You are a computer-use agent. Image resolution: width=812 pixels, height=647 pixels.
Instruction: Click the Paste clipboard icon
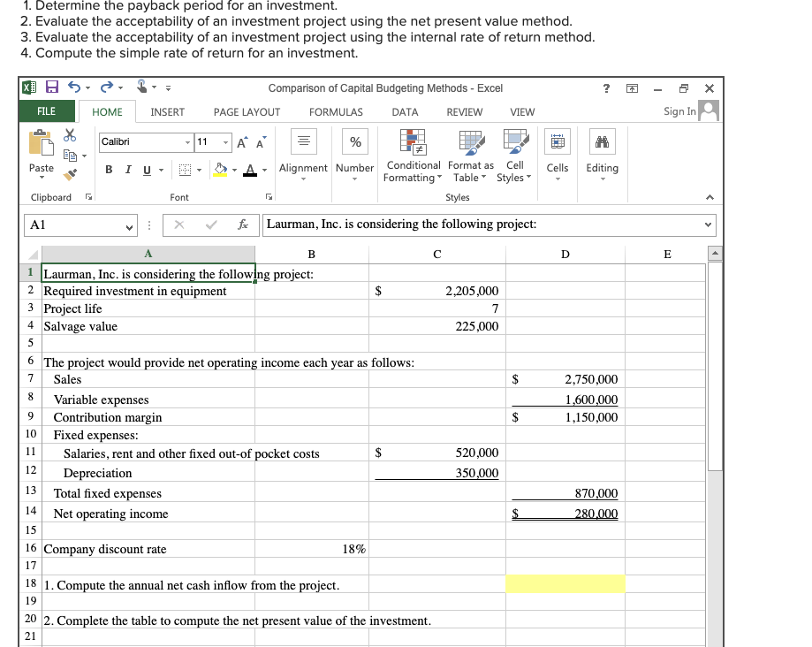coord(41,142)
